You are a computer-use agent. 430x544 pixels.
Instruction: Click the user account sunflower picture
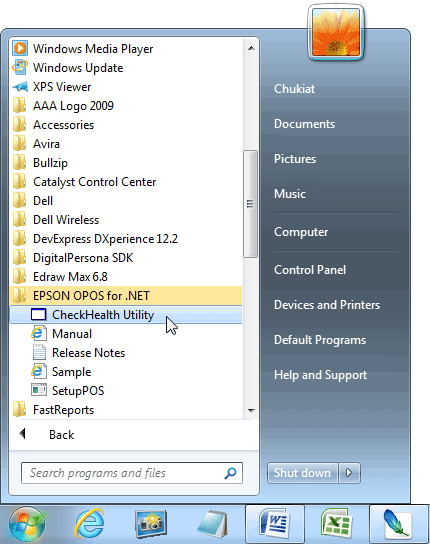coord(336,33)
